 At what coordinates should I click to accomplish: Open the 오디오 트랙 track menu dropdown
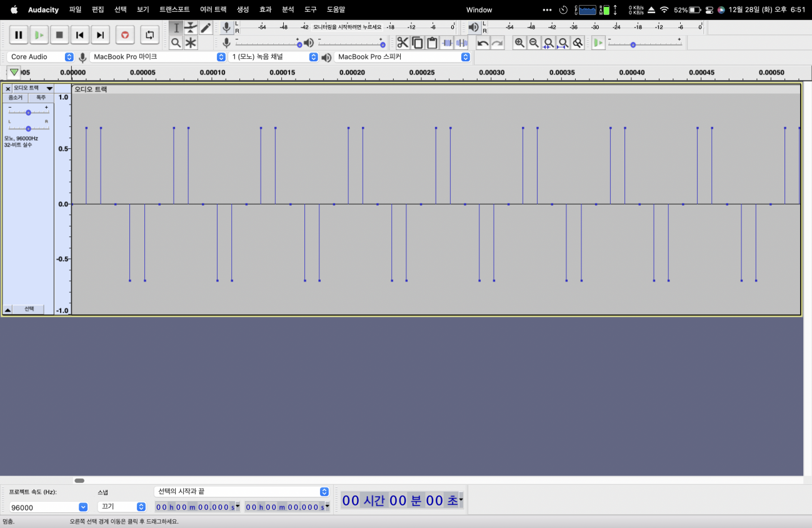(33, 88)
